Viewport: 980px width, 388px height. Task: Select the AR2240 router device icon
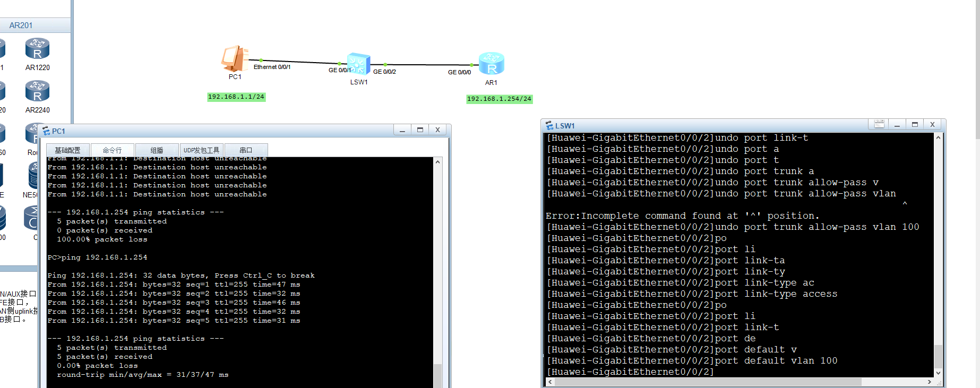[37, 91]
